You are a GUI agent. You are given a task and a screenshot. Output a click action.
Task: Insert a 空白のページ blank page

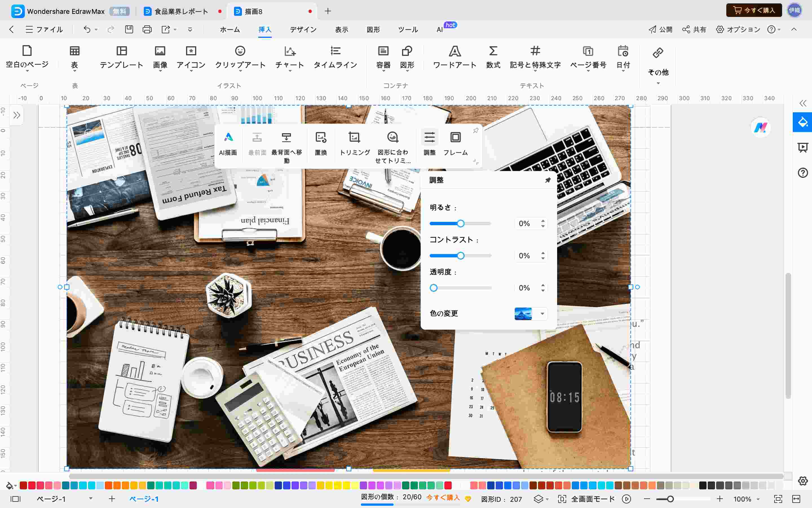click(x=27, y=58)
